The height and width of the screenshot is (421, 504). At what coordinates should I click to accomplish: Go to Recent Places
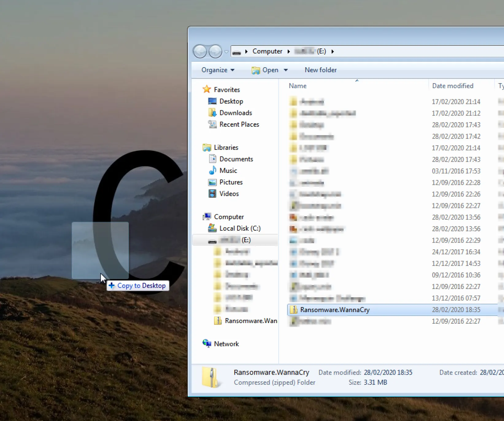point(239,124)
